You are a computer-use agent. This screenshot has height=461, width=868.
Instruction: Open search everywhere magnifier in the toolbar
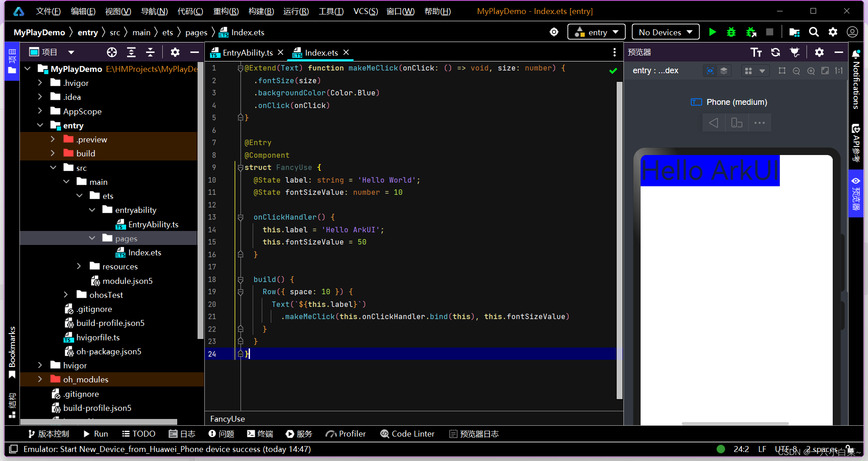pos(814,32)
